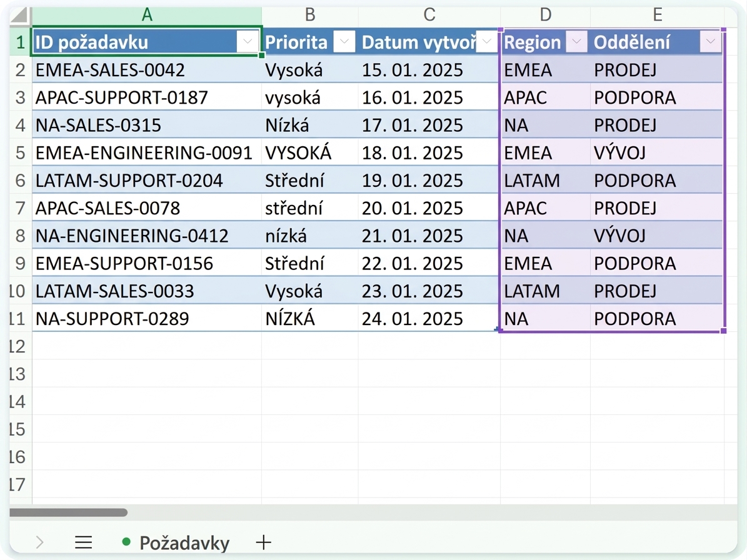Click uppercase NÍZKÁ priority cell
Screen dimensions: 747x560
tap(309, 318)
